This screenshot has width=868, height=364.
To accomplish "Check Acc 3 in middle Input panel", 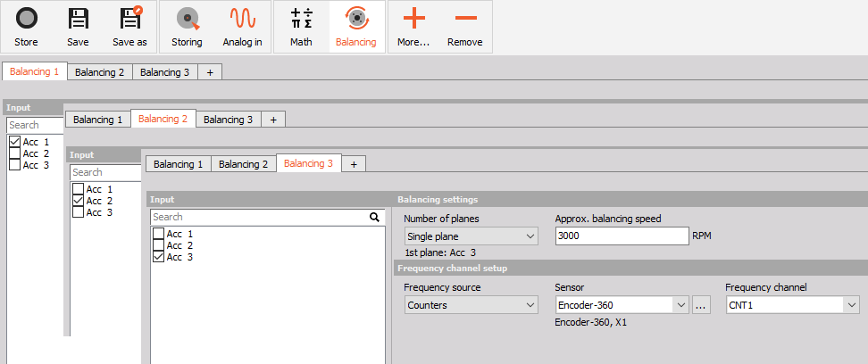I will (x=78, y=212).
